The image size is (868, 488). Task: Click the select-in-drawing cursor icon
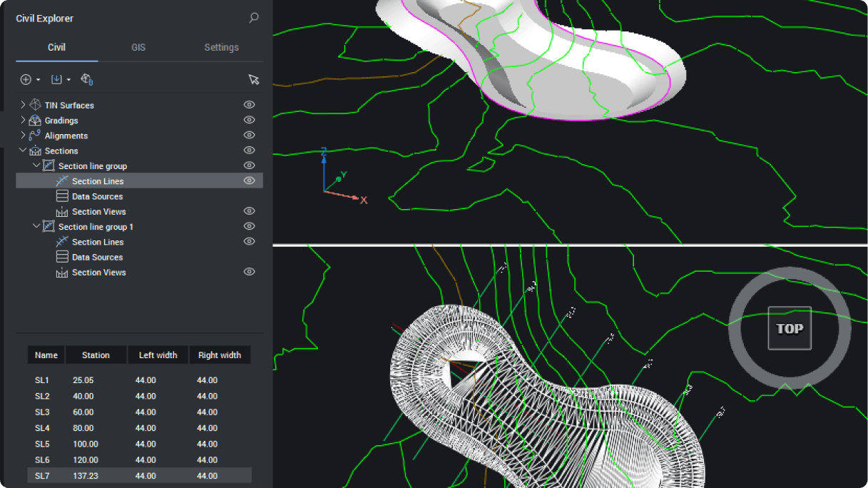[253, 79]
